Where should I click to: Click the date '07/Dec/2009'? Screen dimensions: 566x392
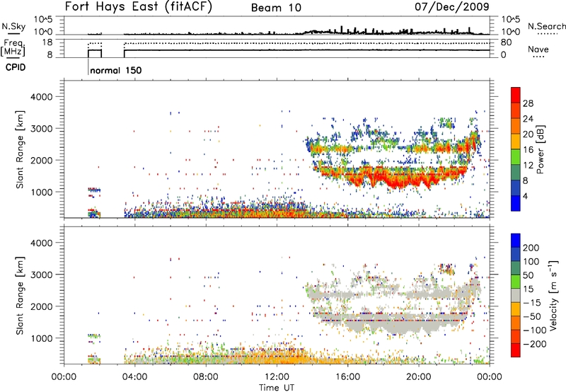click(x=452, y=6)
